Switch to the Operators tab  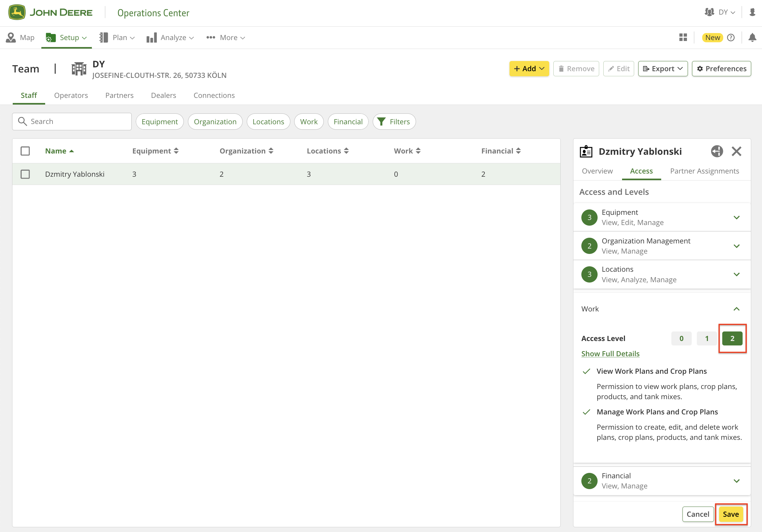(x=71, y=96)
